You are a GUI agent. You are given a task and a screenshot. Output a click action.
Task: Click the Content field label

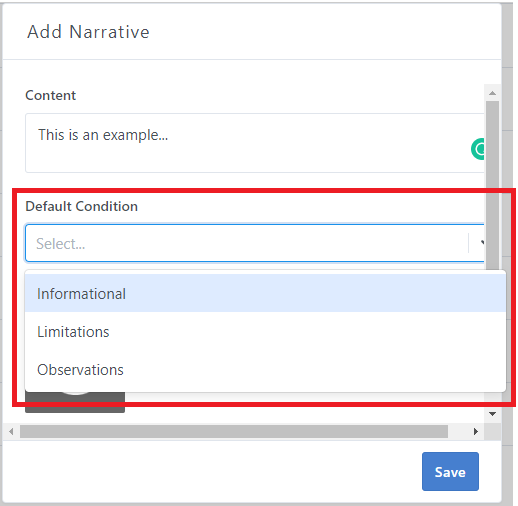pos(51,95)
